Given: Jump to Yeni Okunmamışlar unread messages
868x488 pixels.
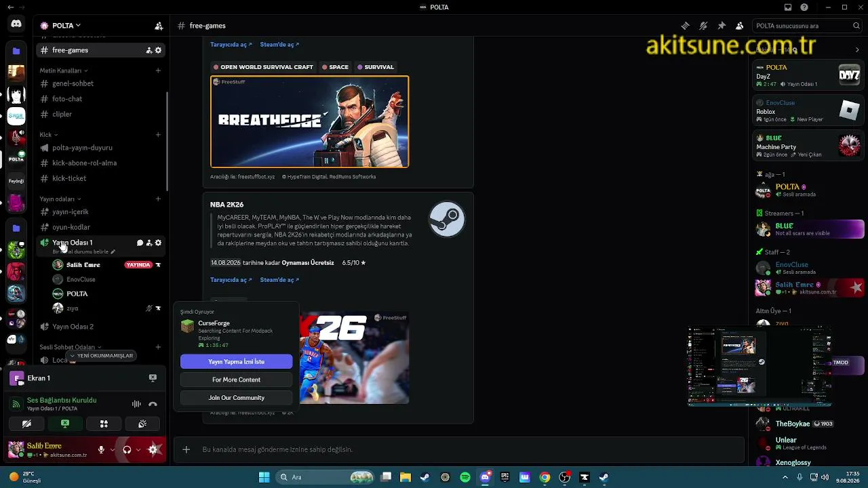Looking at the screenshot, I should coord(101,356).
